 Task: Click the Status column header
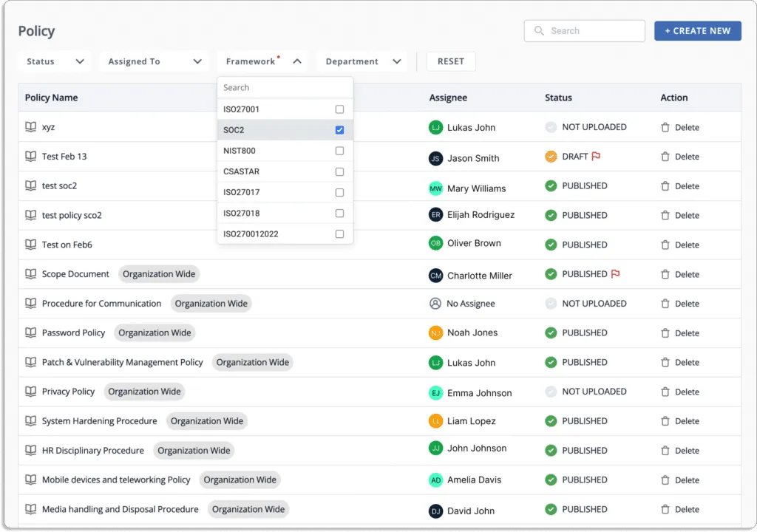coord(558,98)
